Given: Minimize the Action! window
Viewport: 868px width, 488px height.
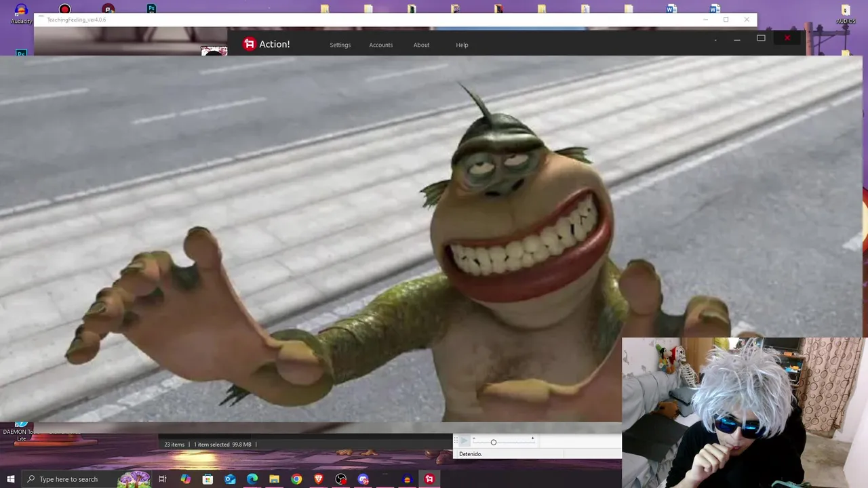Looking at the screenshot, I should (x=736, y=39).
